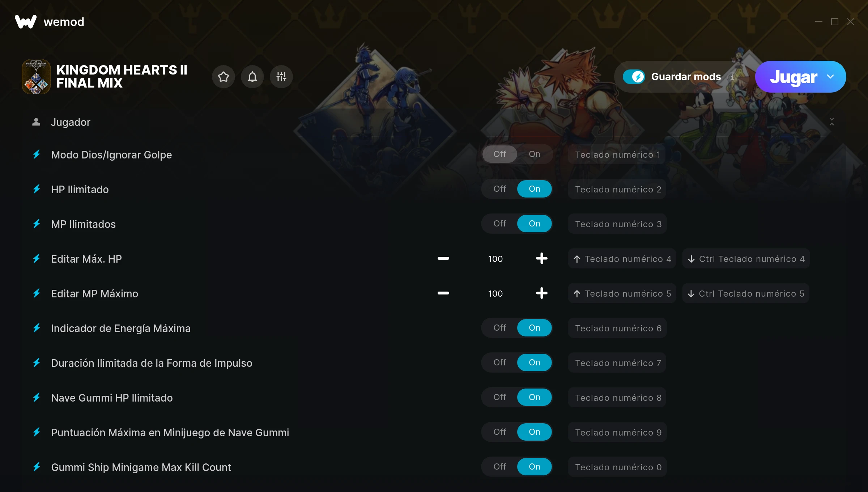868x492 pixels.
Task: Click the Editar Máx. HP value field
Action: [x=495, y=259]
